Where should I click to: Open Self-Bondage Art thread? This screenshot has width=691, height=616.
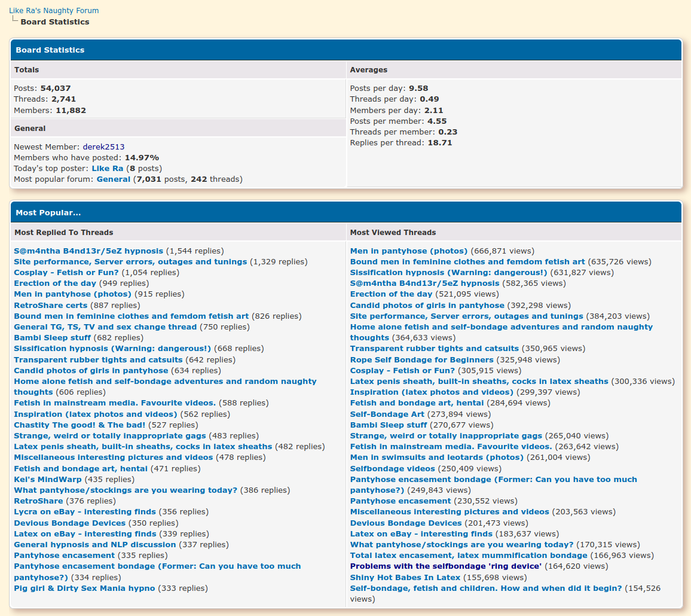[387, 414]
